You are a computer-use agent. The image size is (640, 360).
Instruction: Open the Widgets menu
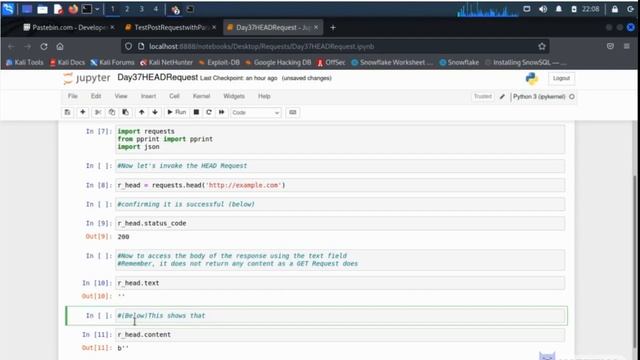[234, 96]
